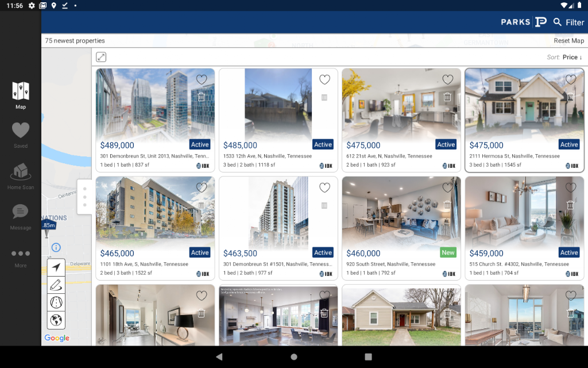
Task: Click the panel drag handle with three dots
Action: pos(85,197)
